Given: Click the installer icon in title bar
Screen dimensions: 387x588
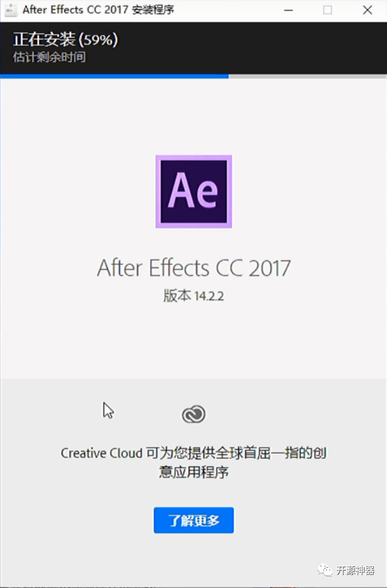Looking at the screenshot, I should [11, 10].
